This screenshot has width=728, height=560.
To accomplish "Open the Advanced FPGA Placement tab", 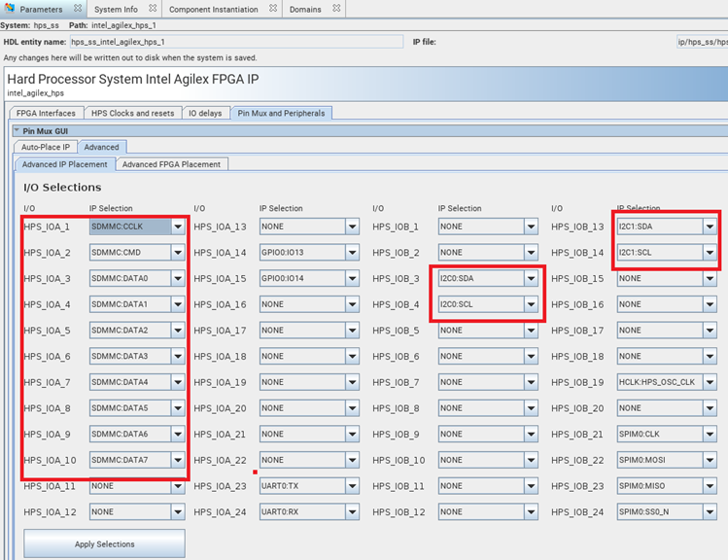I will (x=173, y=164).
